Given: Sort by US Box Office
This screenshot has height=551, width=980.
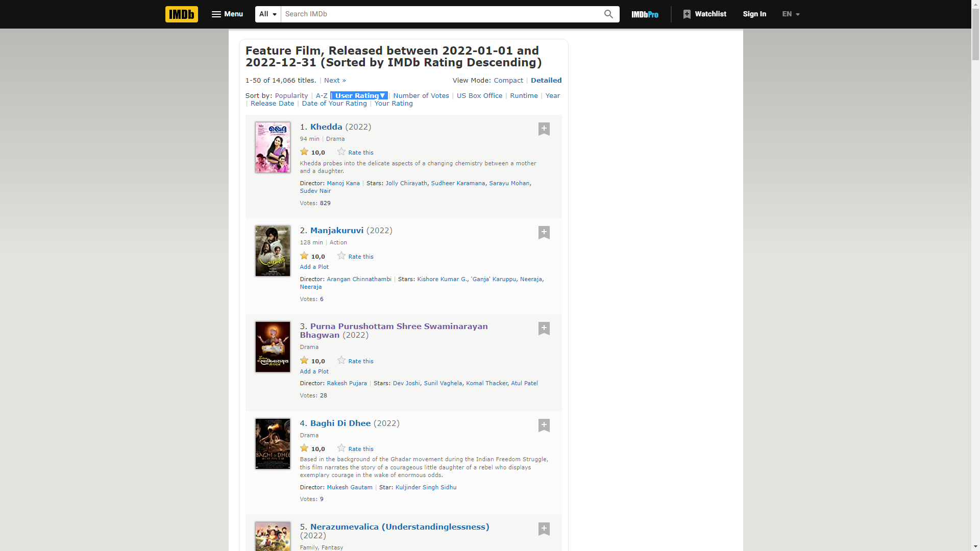Looking at the screenshot, I should [x=479, y=95].
